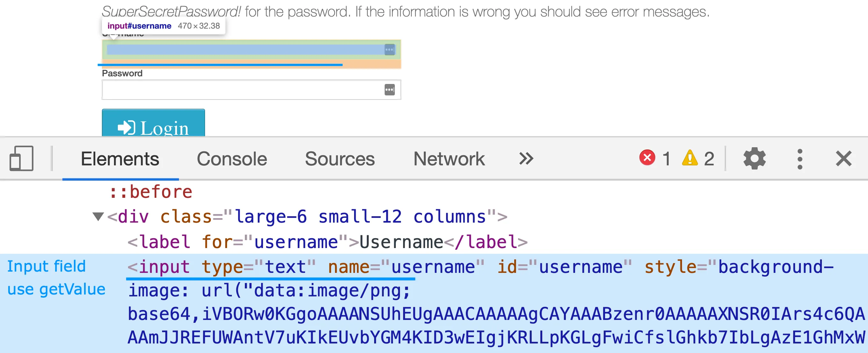The width and height of the screenshot is (868, 353).
Task: Open the Network tab
Action: [x=449, y=159]
